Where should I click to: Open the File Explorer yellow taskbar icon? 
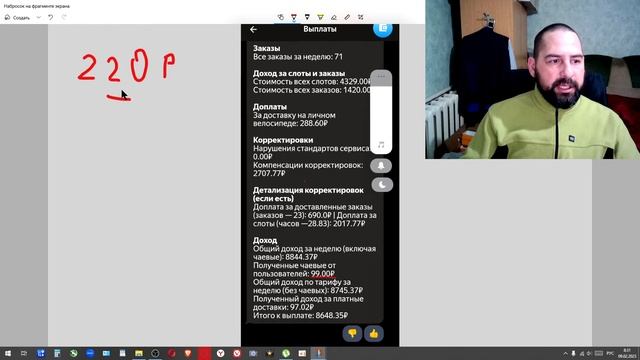tap(139, 353)
